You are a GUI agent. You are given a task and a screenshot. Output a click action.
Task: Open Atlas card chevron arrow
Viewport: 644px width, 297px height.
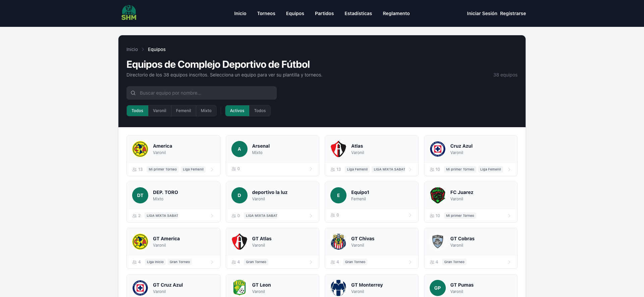[410, 169]
